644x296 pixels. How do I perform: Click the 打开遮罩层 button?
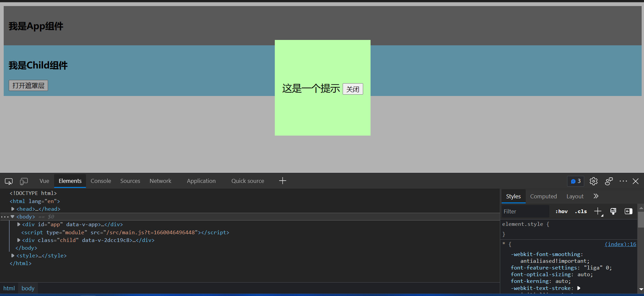[28, 86]
